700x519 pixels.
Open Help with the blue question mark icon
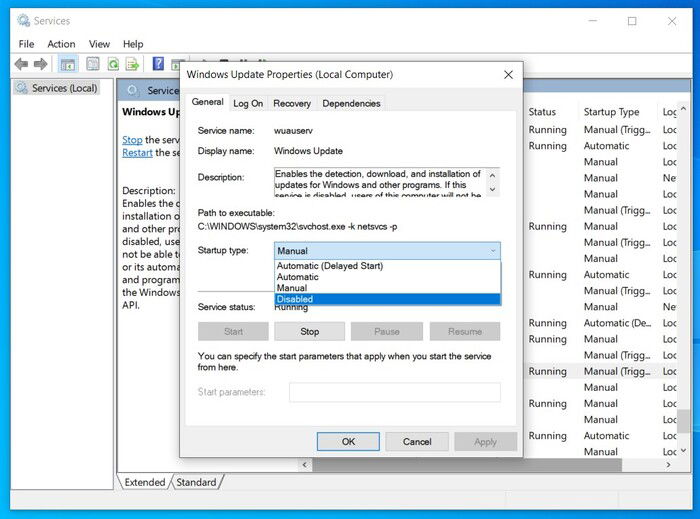tap(158, 64)
